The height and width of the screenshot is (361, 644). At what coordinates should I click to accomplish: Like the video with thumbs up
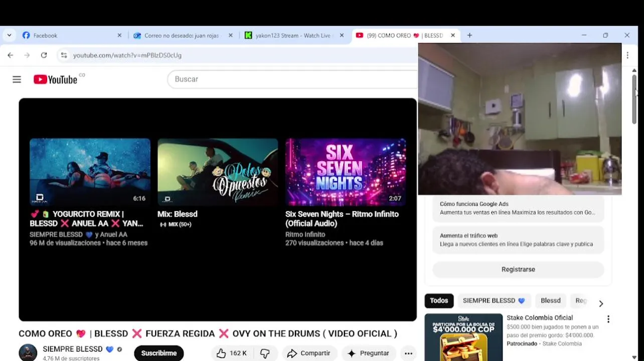pyautogui.click(x=232, y=353)
